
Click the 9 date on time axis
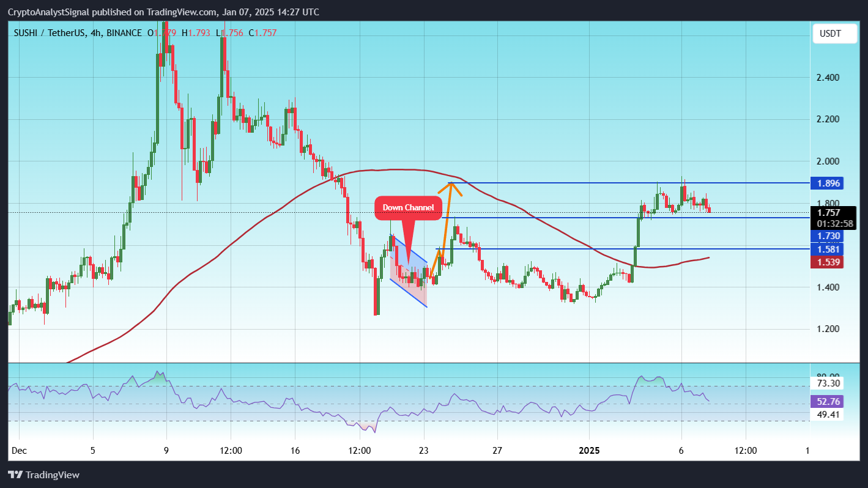click(166, 451)
